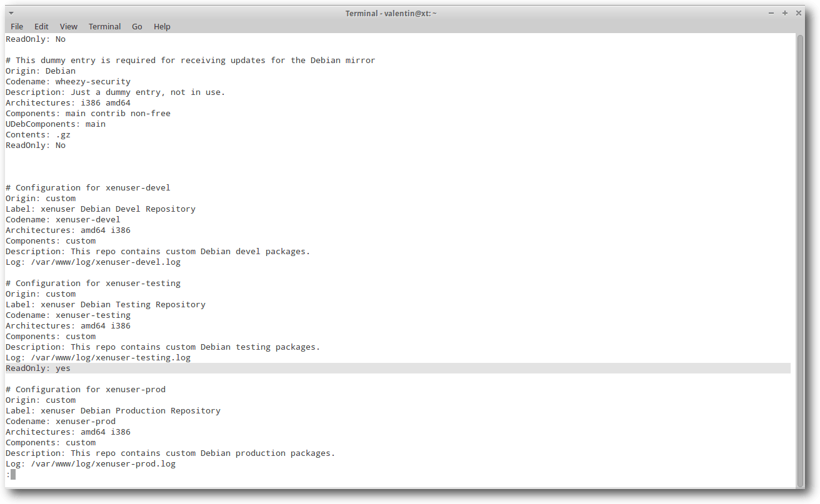This screenshot has width=820, height=504.
Task: Click '# Configuration for xenuser-testing' comment
Action: pyautogui.click(x=93, y=283)
